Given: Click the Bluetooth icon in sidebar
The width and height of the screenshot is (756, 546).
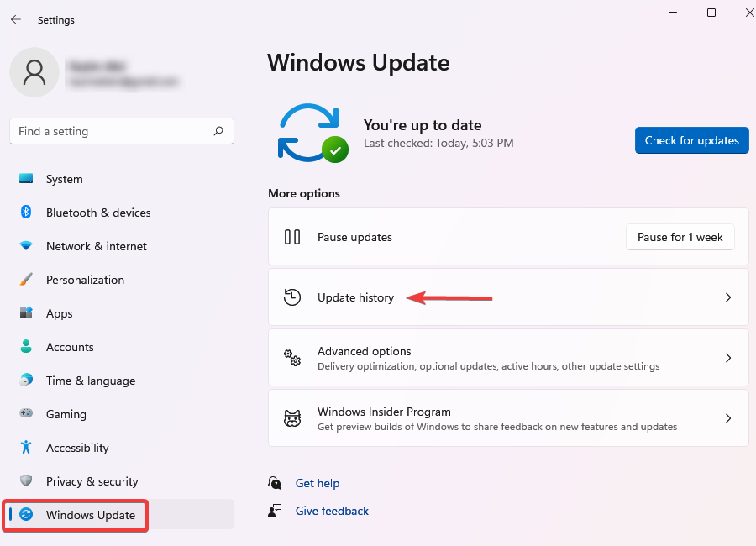Looking at the screenshot, I should (x=26, y=212).
